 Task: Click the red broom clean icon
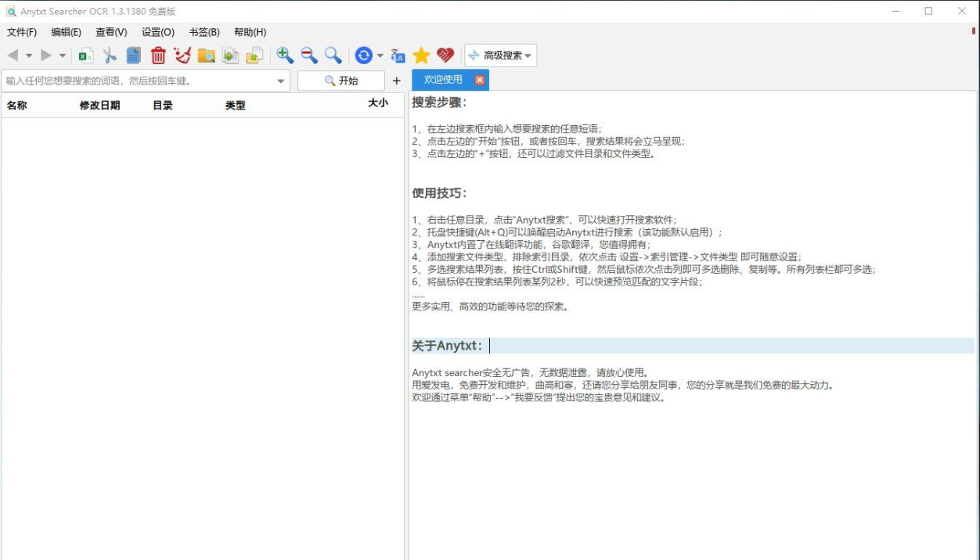(182, 56)
